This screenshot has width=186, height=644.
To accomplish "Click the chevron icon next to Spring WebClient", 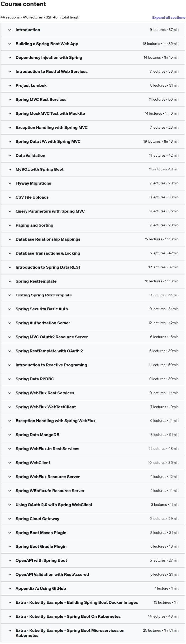I will 10,463.
